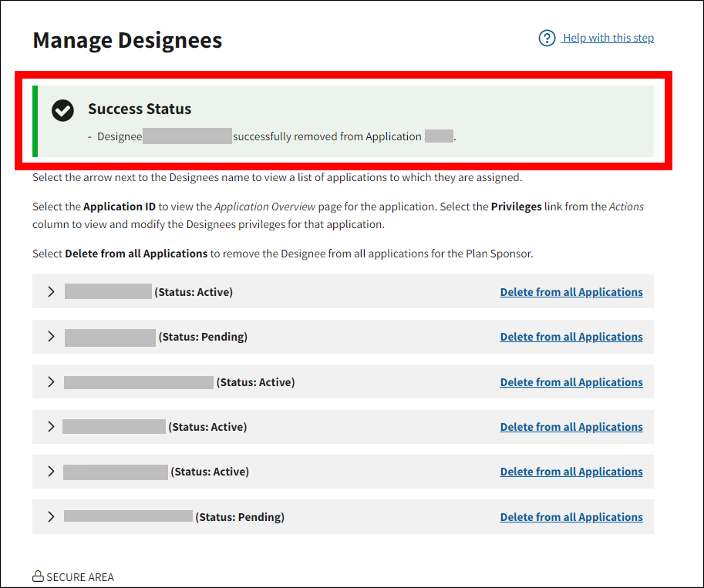This screenshot has height=588, width=704.
Task: Expand the fifth designee's application list
Action: click(x=51, y=472)
